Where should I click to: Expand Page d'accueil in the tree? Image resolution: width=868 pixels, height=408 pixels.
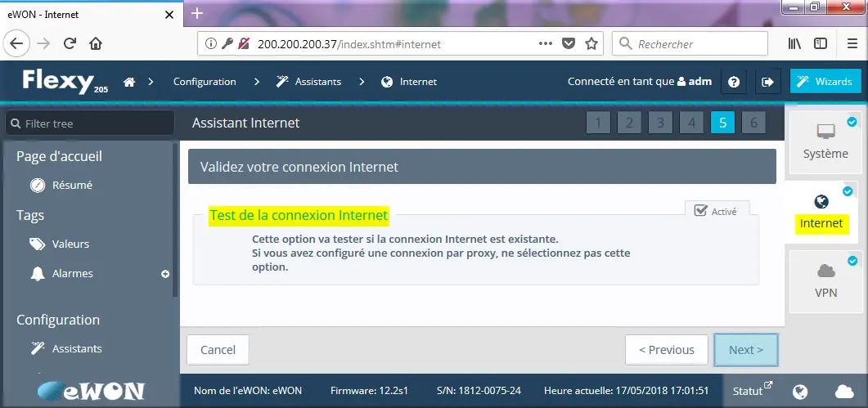(x=59, y=156)
